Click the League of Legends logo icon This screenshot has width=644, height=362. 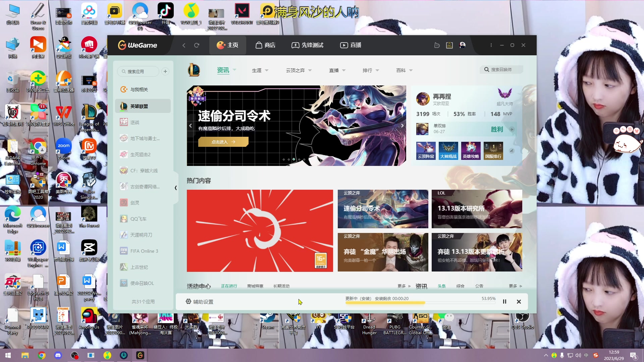194,70
